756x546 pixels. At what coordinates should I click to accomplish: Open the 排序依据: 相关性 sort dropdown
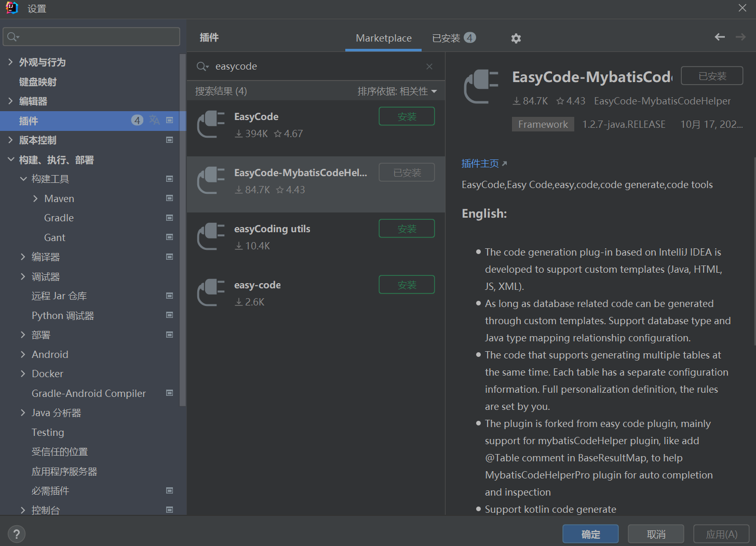397,91
